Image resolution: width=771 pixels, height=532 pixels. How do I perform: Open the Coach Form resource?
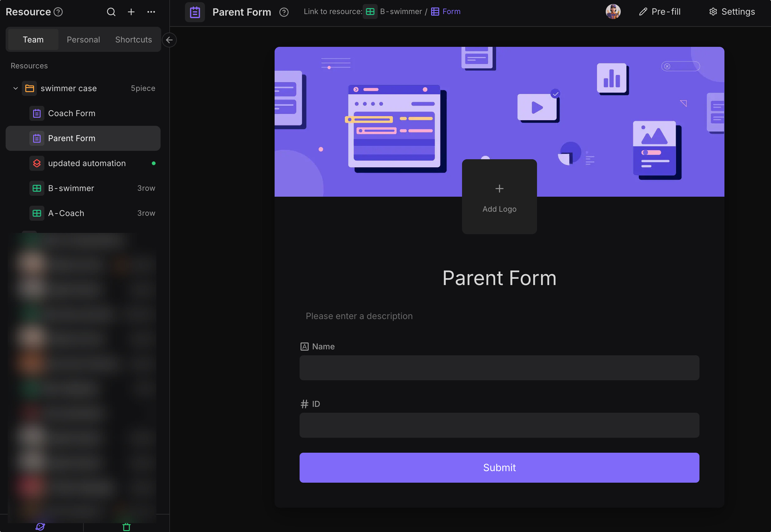(x=72, y=113)
